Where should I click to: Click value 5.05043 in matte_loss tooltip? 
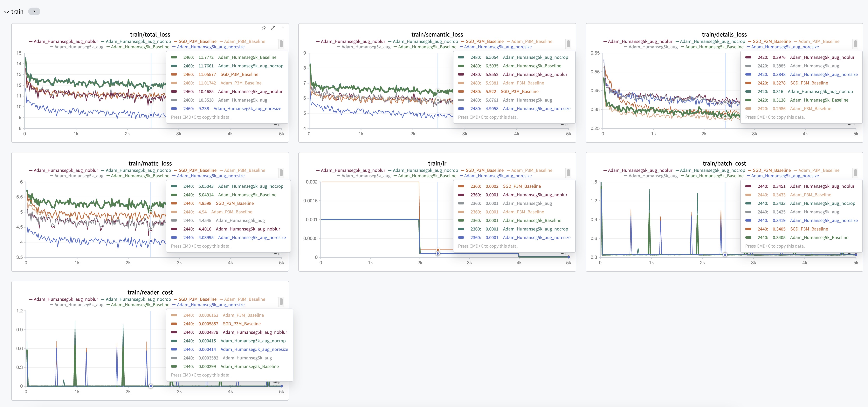pyautogui.click(x=206, y=186)
